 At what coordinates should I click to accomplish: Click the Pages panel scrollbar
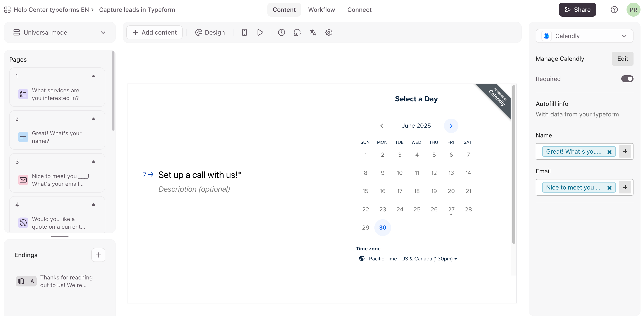click(x=113, y=91)
